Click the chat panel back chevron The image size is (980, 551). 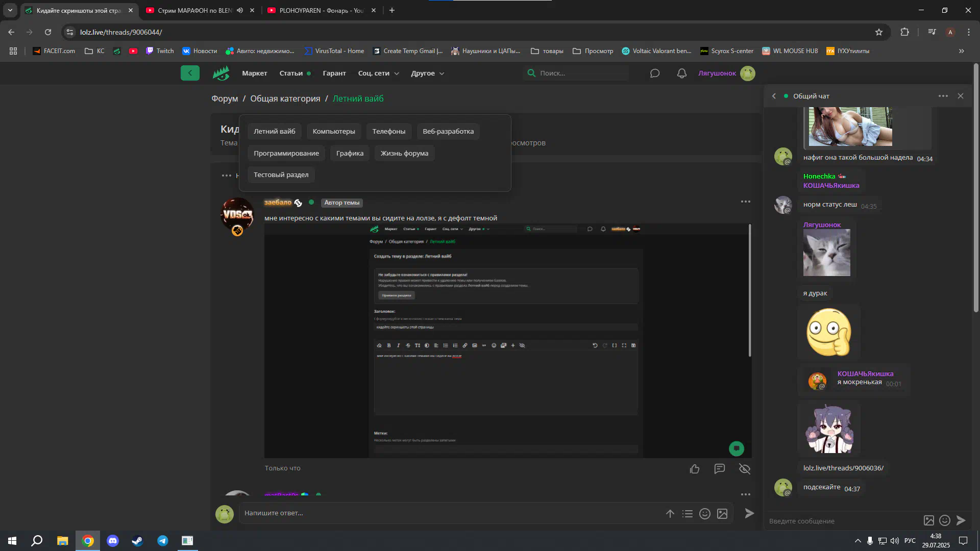coord(774,96)
